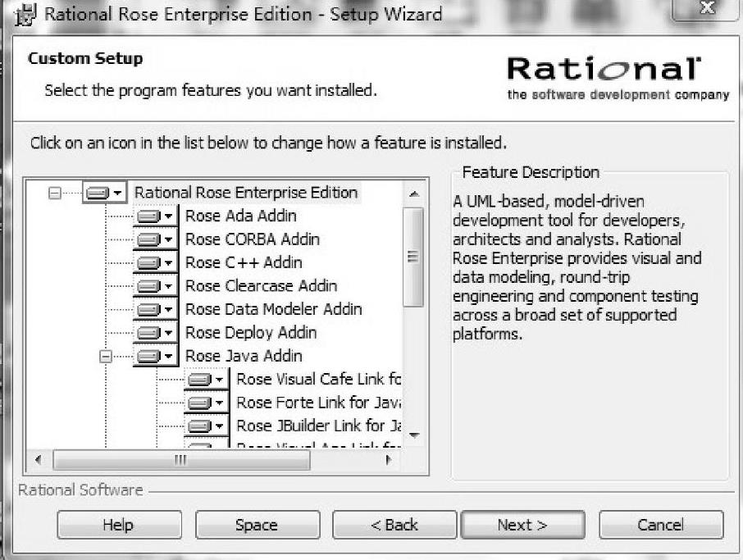The height and width of the screenshot is (560, 743).
Task: Click the horizontal scroll-left arrow
Action: coord(39,459)
